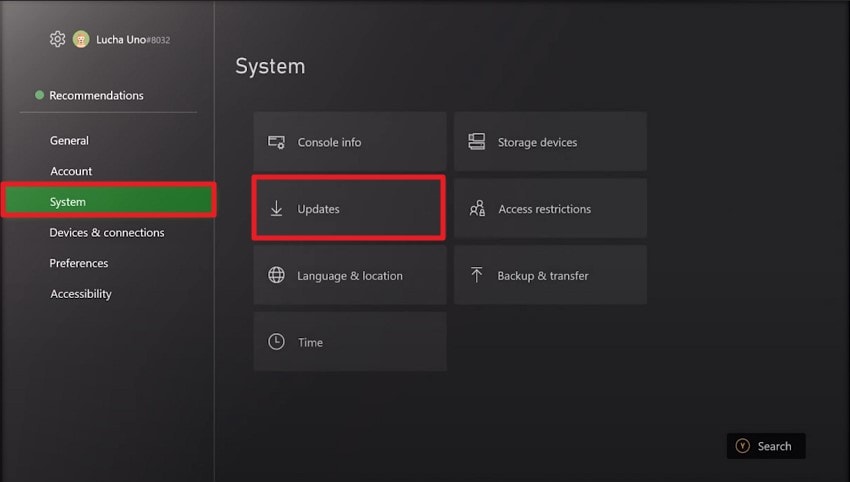Open the Updates tile
The height and width of the screenshot is (482, 850).
(349, 208)
